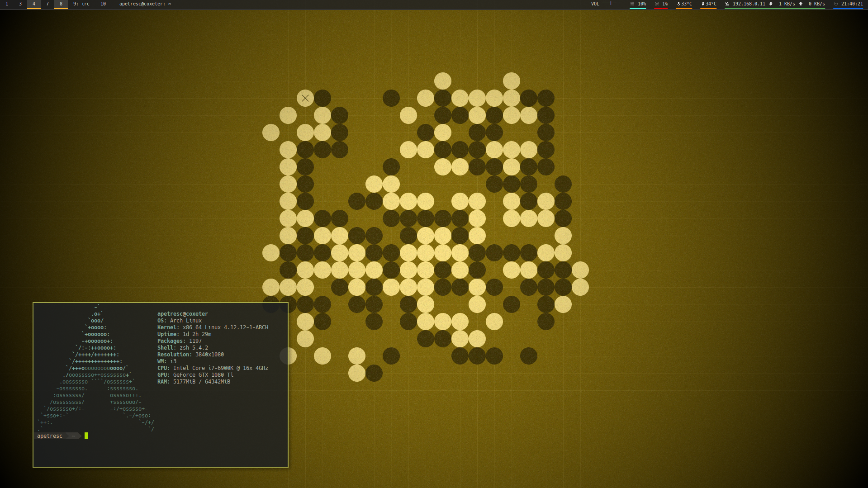
Task: Click the Resolution: 3840x1080 line
Action: (x=190, y=355)
